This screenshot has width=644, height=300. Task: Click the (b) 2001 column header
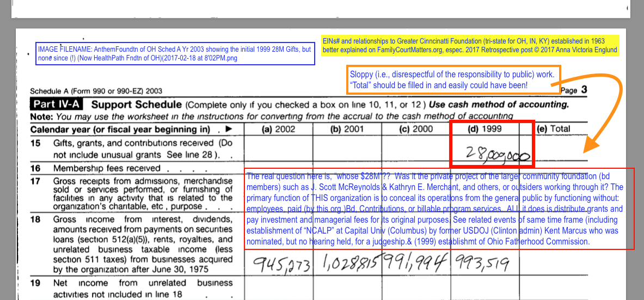tap(347, 129)
